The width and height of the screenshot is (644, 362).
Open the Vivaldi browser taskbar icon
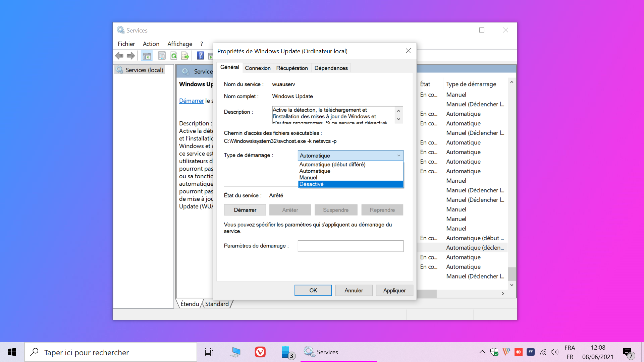point(260,352)
